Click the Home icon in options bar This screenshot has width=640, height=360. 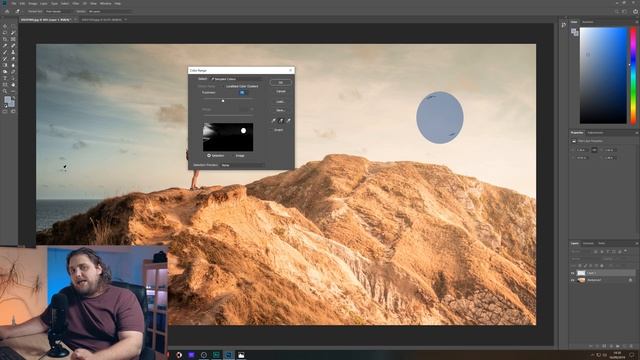coord(7,11)
